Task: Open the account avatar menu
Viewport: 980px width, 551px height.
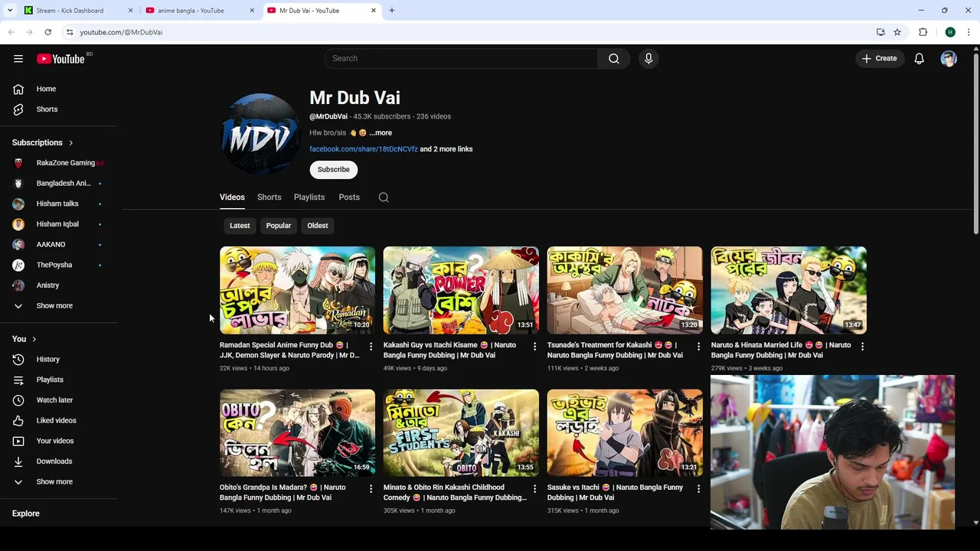Action: (x=949, y=58)
